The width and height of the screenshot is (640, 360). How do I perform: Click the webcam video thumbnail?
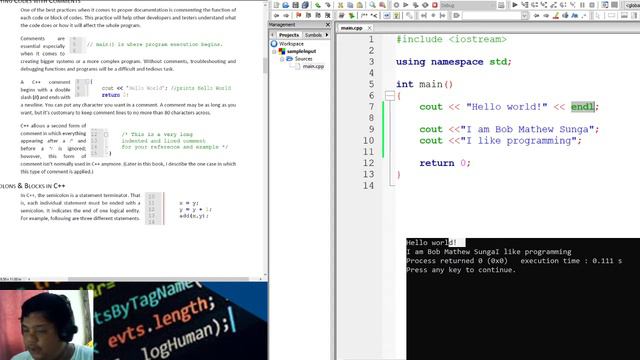point(47,325)
